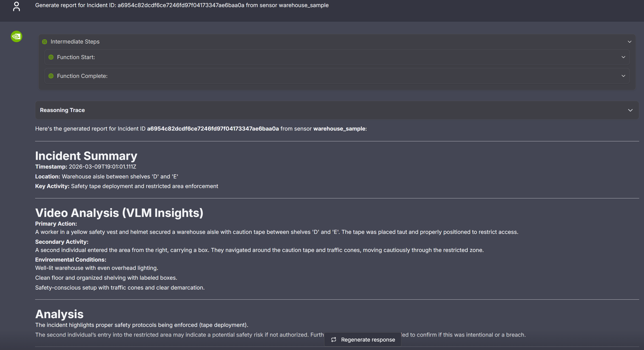Click the Incident Summary heading
The width and height of the screenshot is (644, 350).
point(86,156)
